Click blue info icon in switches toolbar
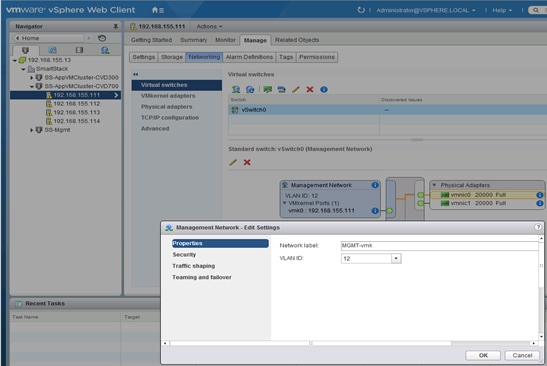The height and width of the screenshot is (366, 547). pos(324,89)
